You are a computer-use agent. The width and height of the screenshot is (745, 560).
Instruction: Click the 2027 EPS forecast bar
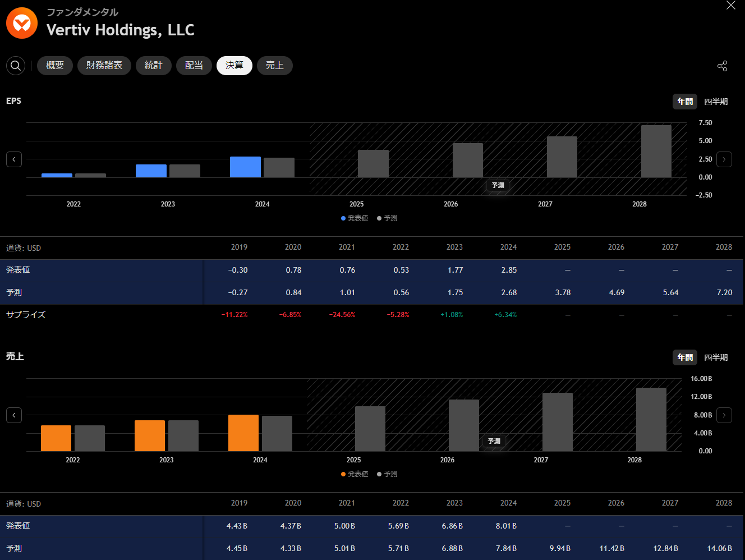(562, 157)
